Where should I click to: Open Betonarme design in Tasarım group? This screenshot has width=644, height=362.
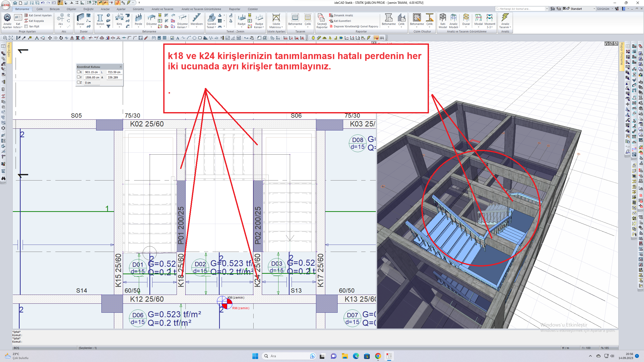295,20
